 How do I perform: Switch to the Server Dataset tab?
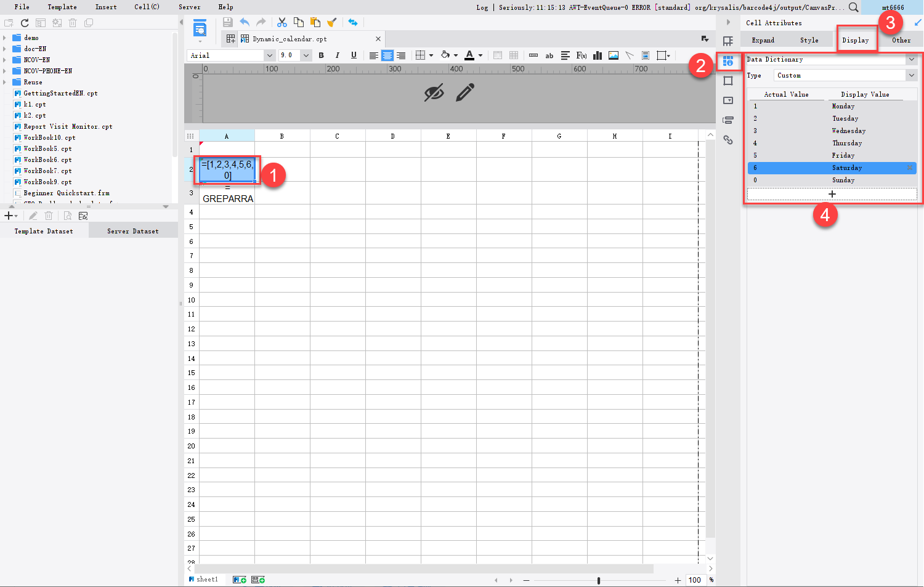coord(133,231)
